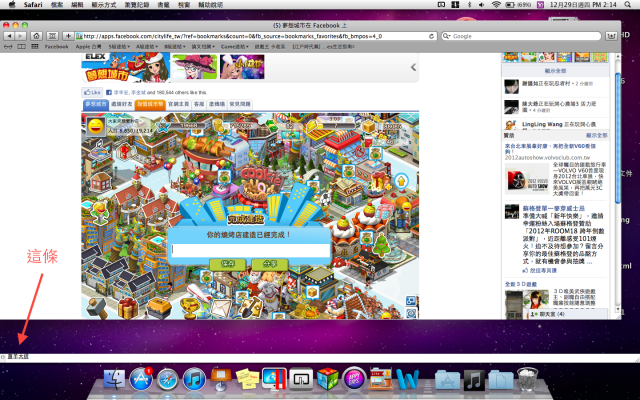Click the gold coins icon in game
640x400 pixels.
point(219,126)
